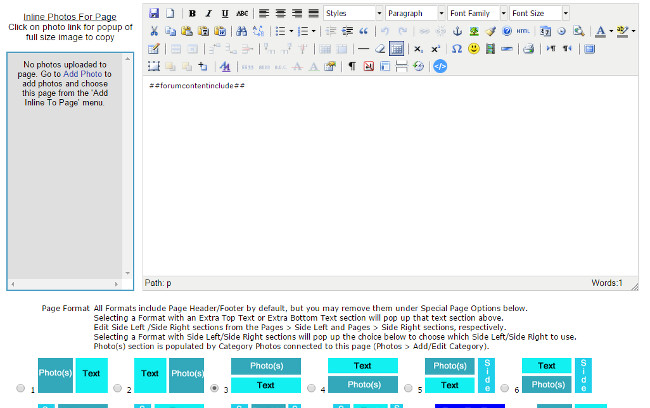Choose page format option 4
650x408 pixels.
point(312,388)
